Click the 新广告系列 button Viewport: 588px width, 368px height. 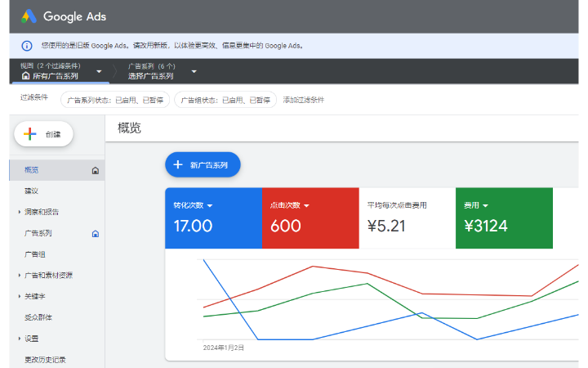pos(203,164)
